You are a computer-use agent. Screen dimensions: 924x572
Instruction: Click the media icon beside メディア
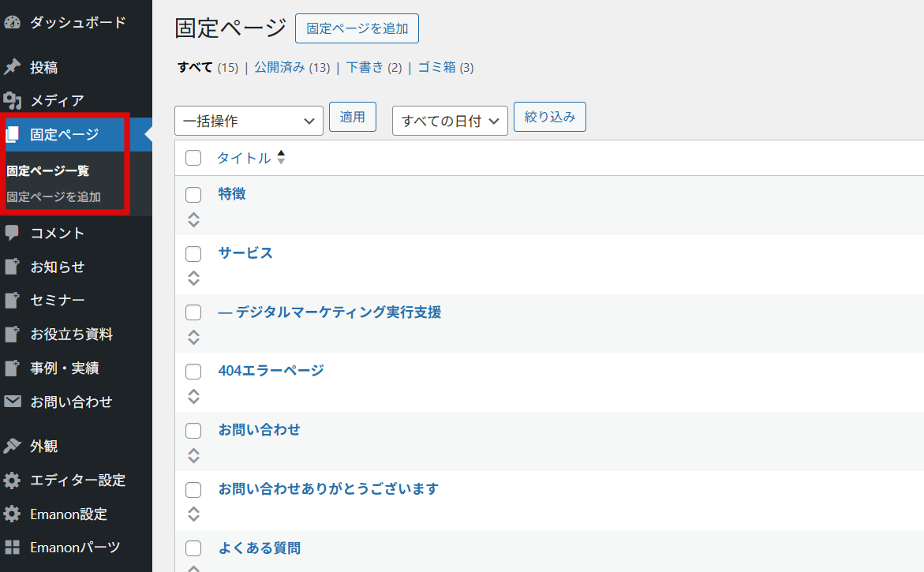(x=12, y=101)
